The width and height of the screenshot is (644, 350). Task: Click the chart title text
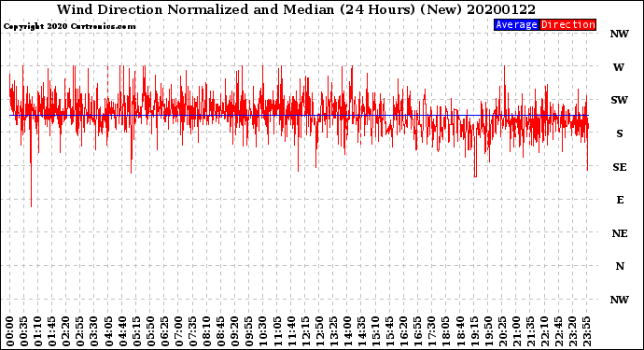tap(296, 9)
